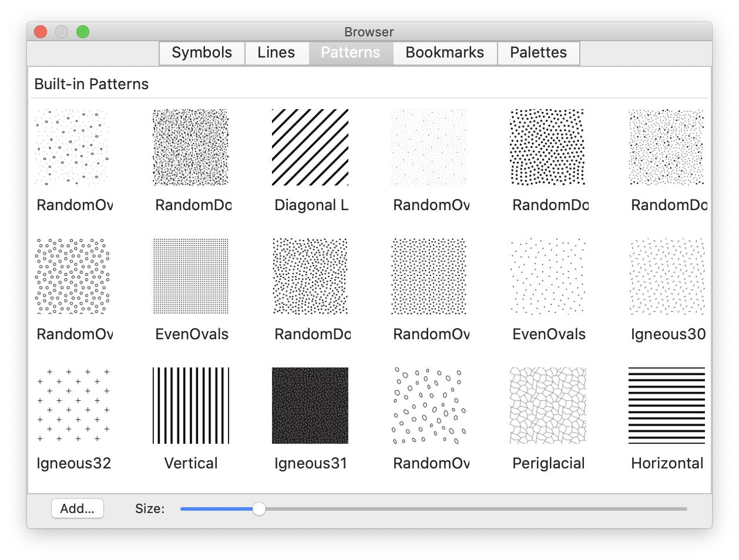Screen dimensions: 739x560
Task: Pick the EvenOvals fine dot pattern
Action: coord(191,276)
